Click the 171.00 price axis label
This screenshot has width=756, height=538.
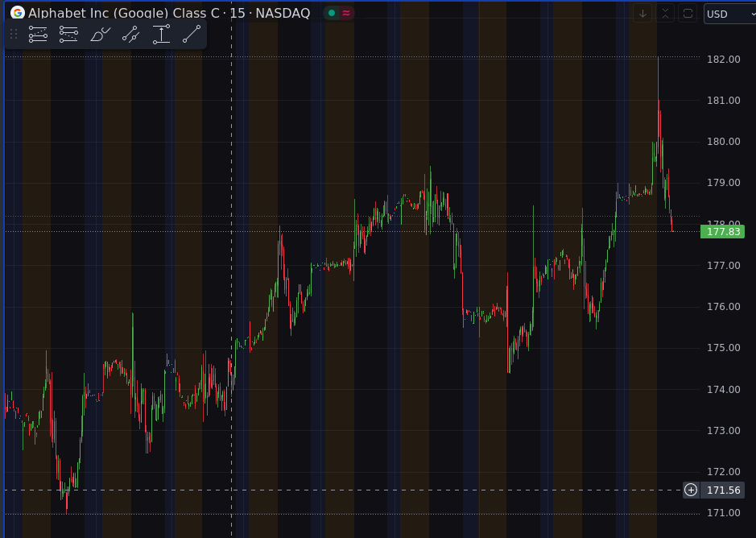723,512
